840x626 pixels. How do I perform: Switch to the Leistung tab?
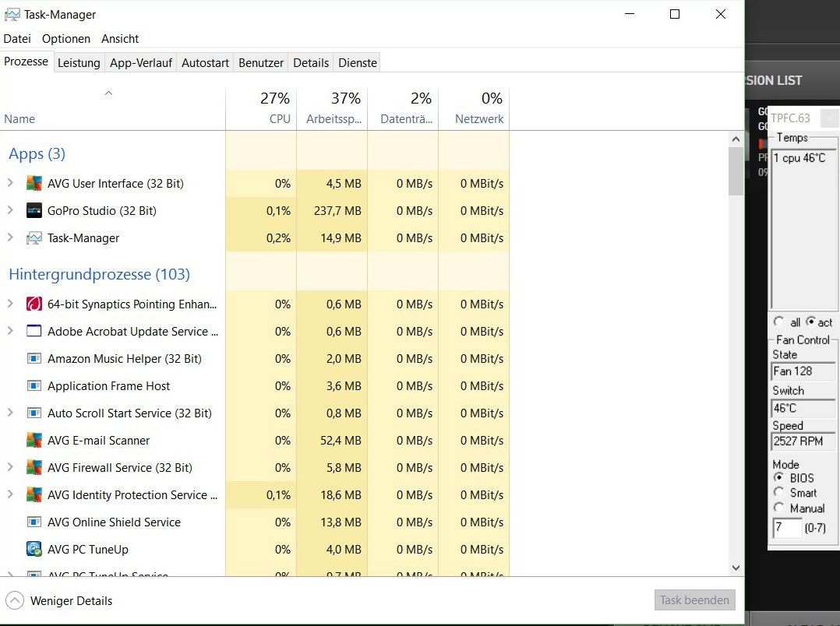point(79,62)
